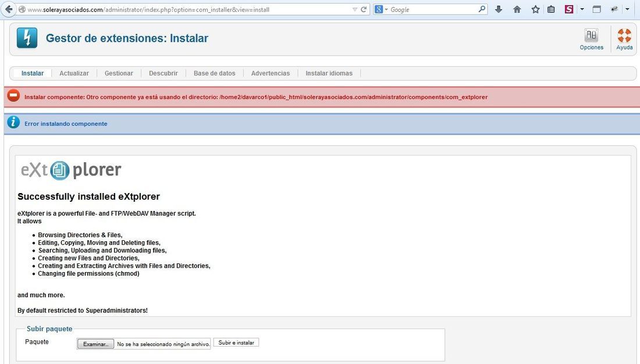Click the site globe identity icon
Viewport: 640px width, 364px height.
(22, 9)
